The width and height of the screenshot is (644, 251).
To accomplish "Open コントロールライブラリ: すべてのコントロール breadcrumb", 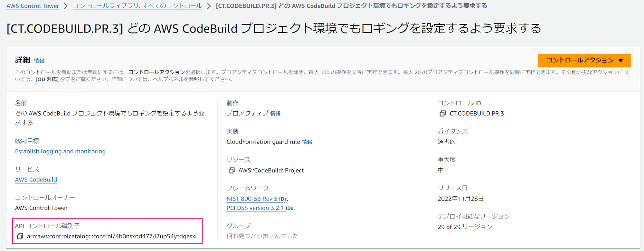I will tap(137, 6).
